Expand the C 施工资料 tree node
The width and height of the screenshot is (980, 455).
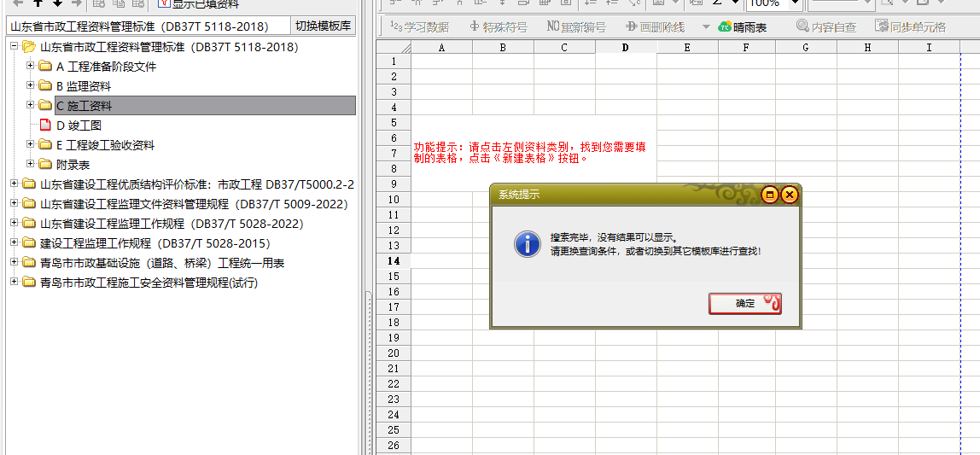pyautogui.click(x=31, y=105)
